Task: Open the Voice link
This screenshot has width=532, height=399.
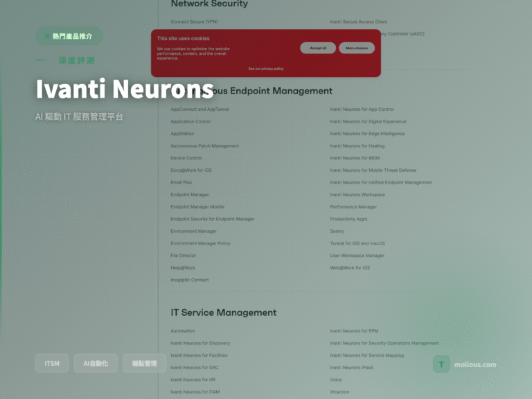Action: coord(336,380)
